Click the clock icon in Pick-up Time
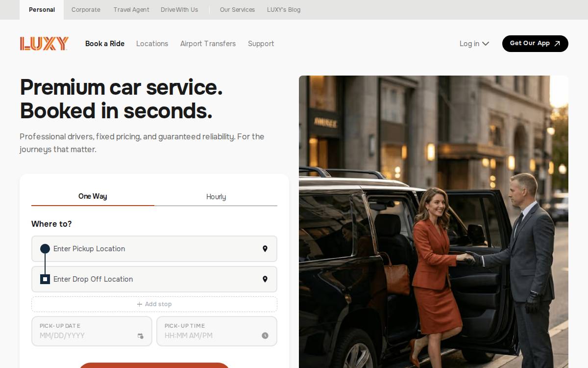The height and width of the screenshot is (368, 588). click(265, 336)
